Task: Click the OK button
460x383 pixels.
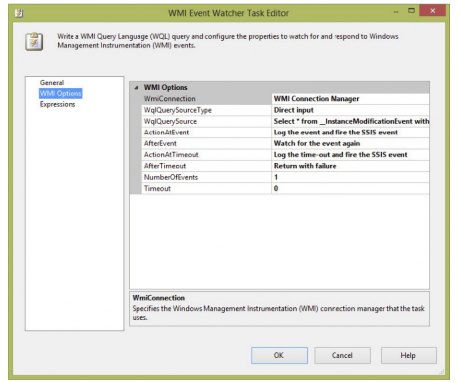Action: (x=279, y=355)
